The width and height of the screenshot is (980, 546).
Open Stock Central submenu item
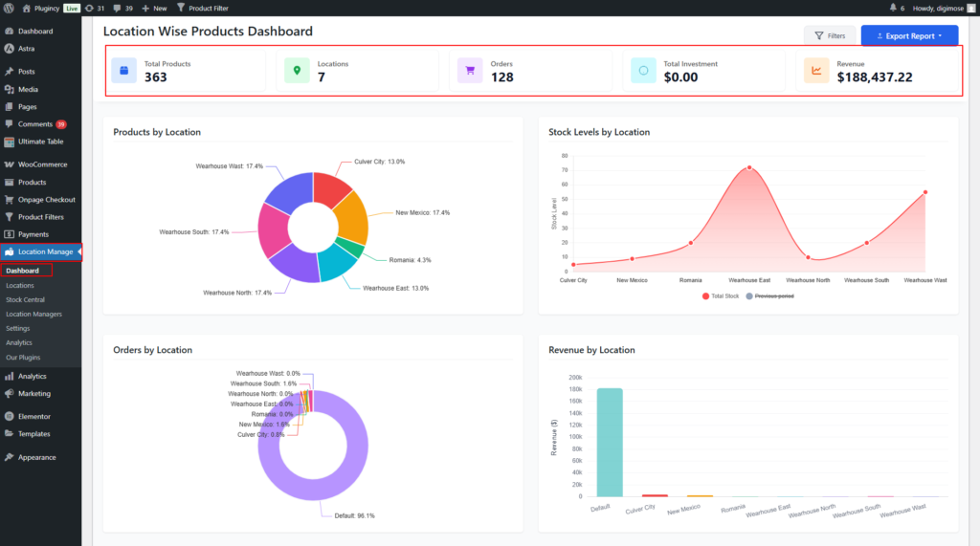[x=25, y=299]
